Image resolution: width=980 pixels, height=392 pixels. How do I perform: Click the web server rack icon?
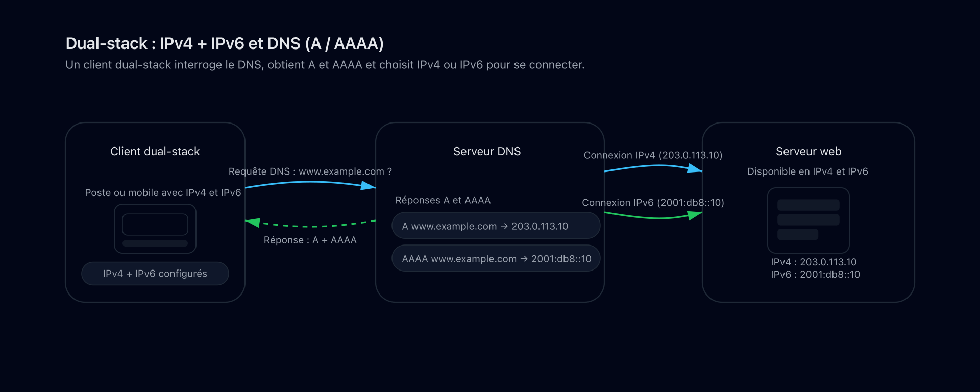(x=808, y=220)
